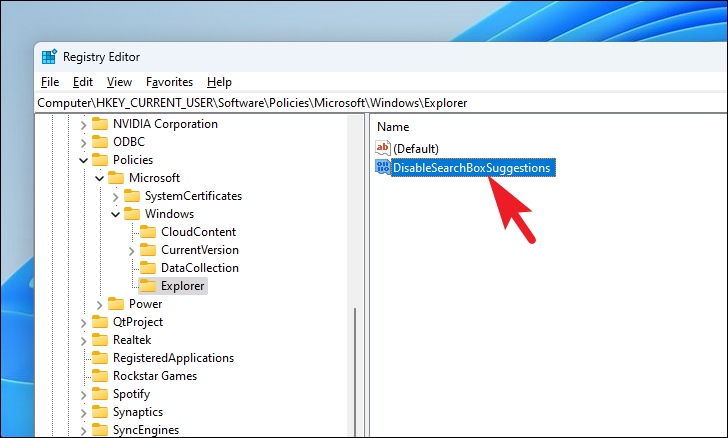Select the RegisteredApplications key label

[173, 358]
